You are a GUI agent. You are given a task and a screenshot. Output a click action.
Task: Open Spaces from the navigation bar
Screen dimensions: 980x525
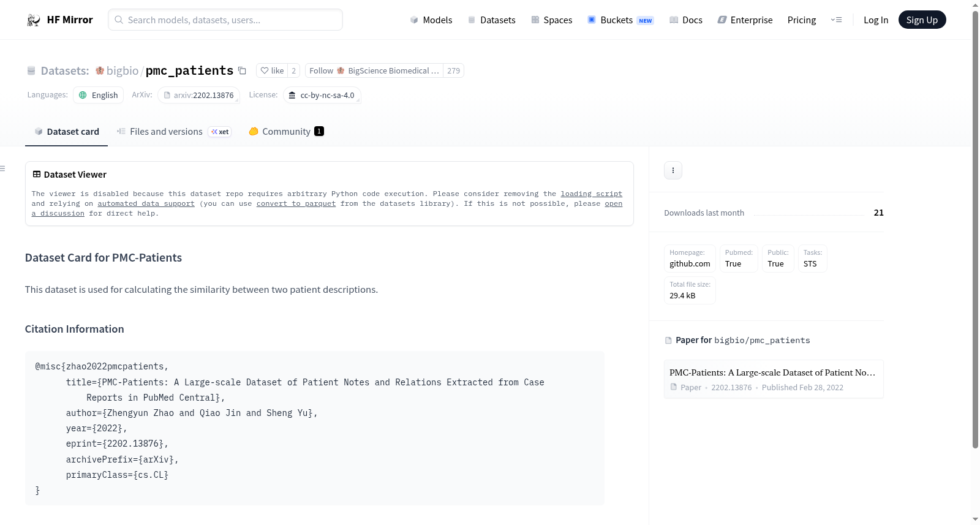pos(552,20)
